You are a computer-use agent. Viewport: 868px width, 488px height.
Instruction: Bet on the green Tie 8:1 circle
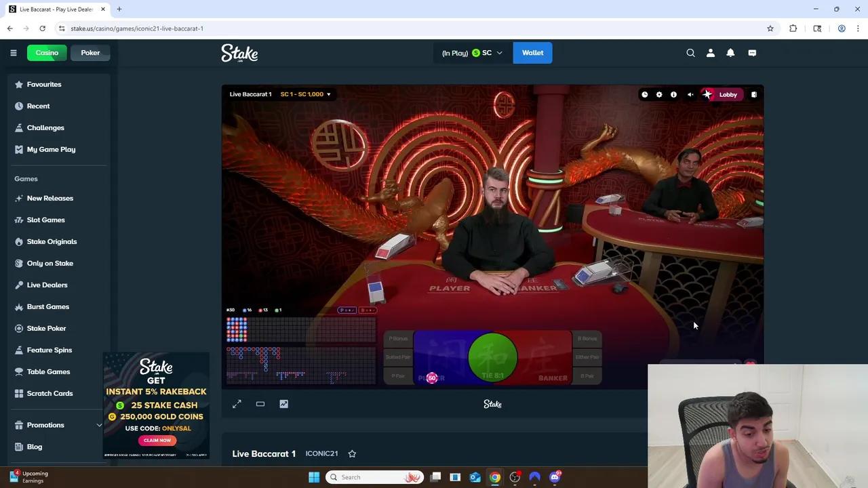click(492, 357)
